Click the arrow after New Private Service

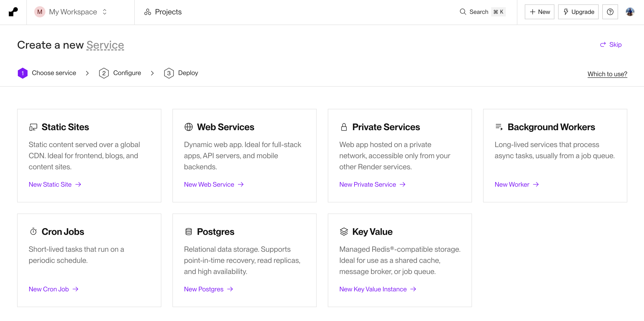403,184
